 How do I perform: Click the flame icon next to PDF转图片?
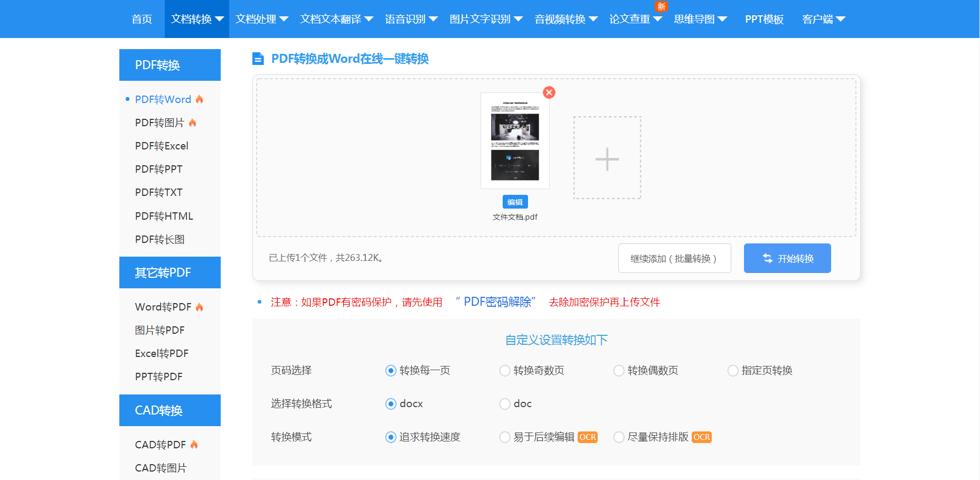point(192,123)
